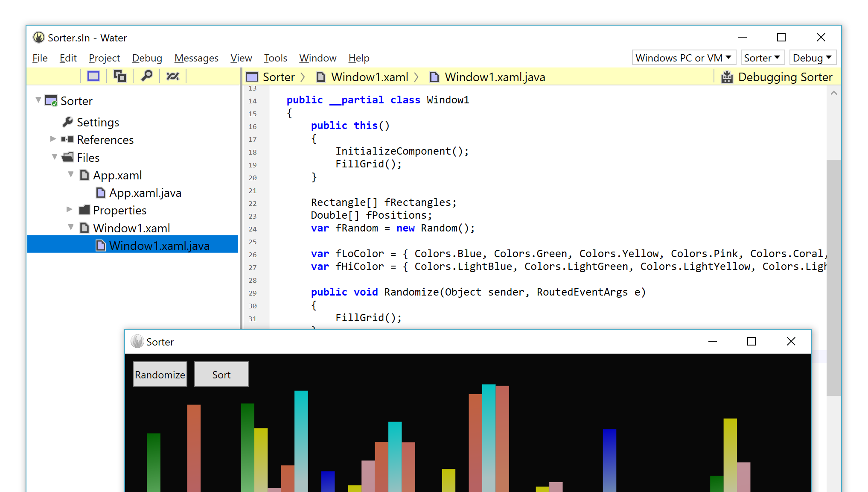This screenshot has height=492, width=868.
Task: Click the References icon in the sidebar
Action: pyautogui.click(x=67, y=139)
